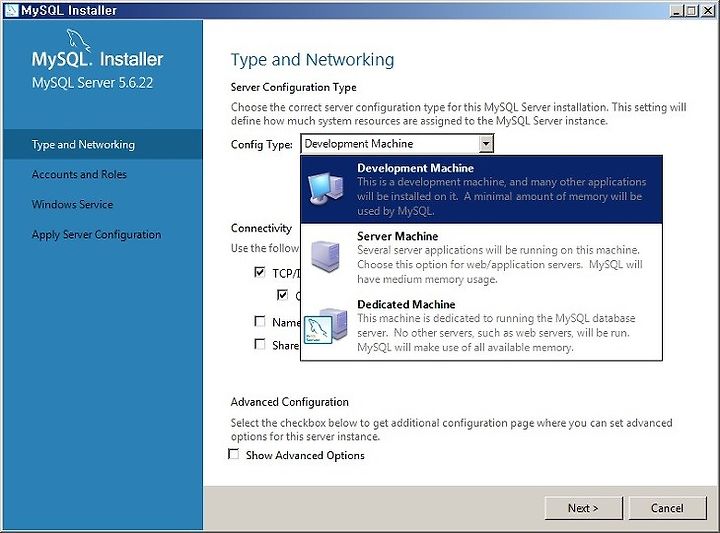Maximize the MySQL Installer window
This screenshot has height=533, width=720.
tap(692, 10)
